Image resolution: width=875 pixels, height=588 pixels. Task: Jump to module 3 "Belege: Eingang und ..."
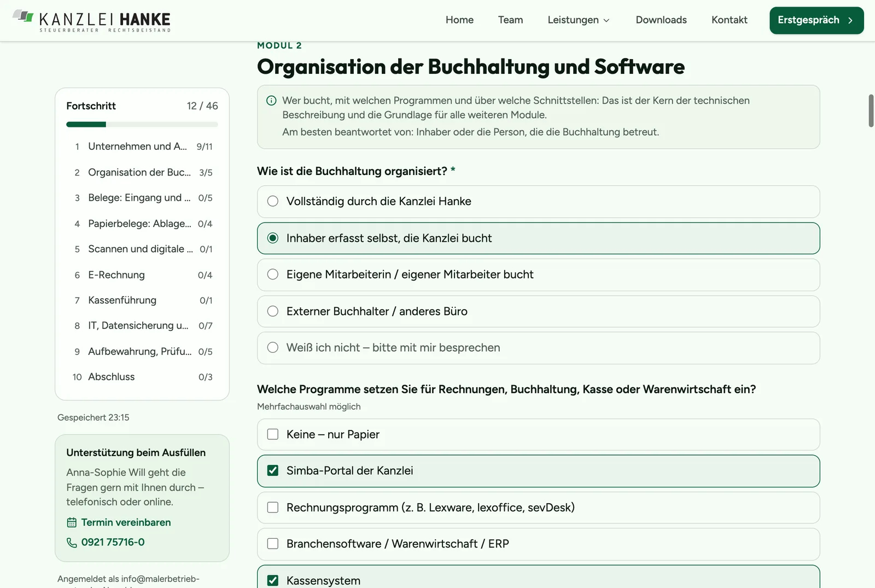pos(142,198)
